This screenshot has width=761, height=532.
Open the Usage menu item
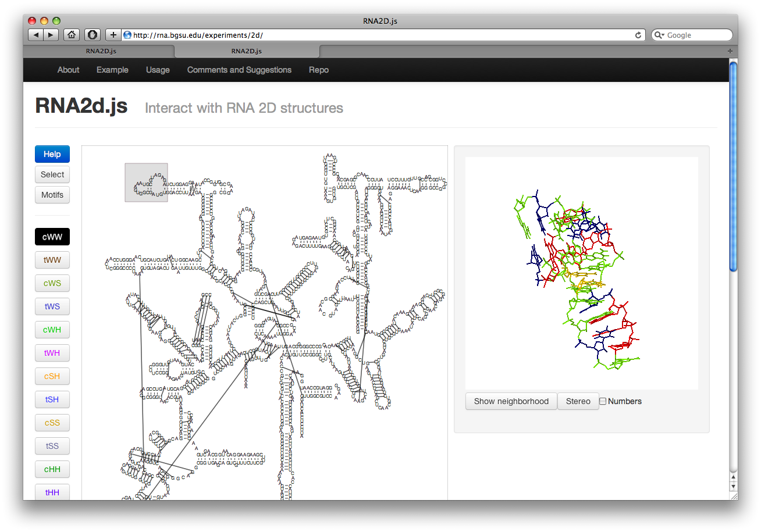[x=158, y=70]
